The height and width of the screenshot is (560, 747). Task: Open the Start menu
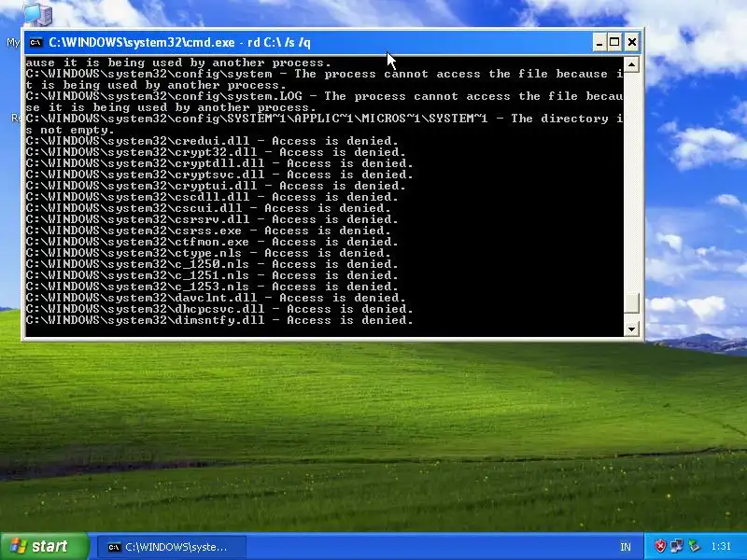pos(44,546)
